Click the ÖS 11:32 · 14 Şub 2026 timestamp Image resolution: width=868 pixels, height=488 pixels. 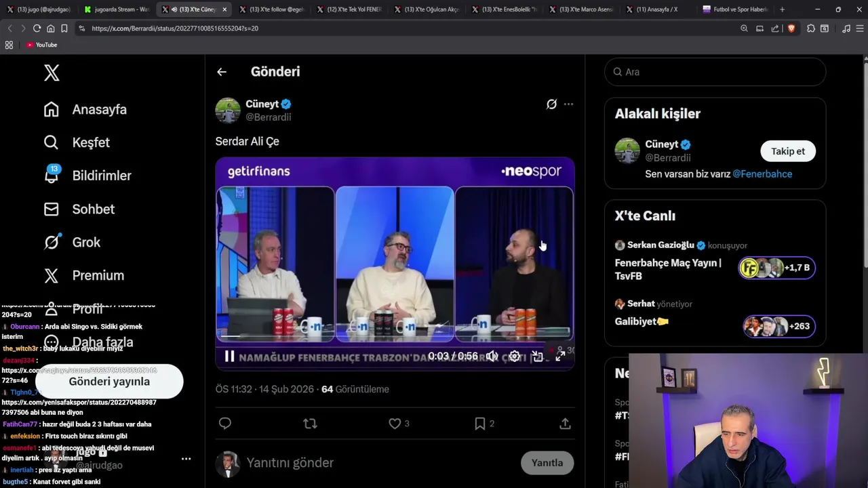(264, 389)
